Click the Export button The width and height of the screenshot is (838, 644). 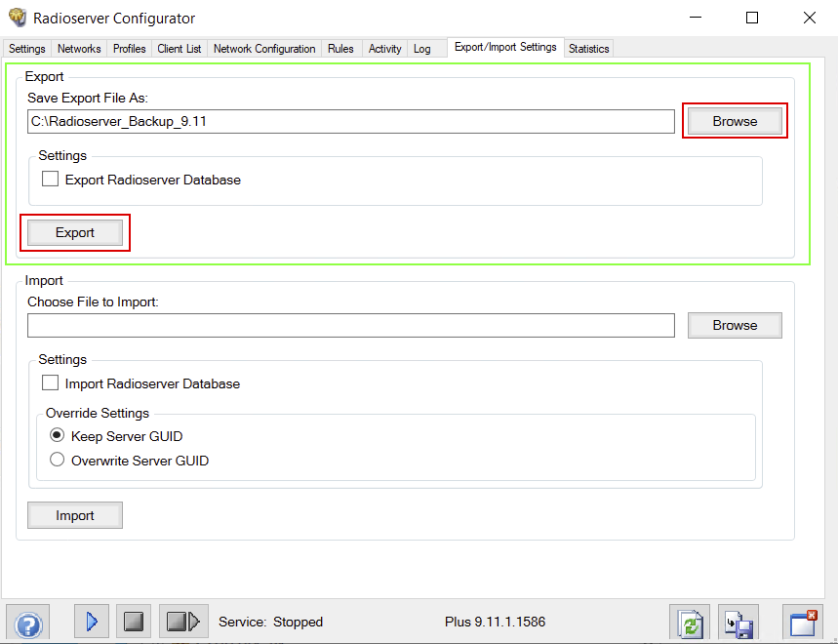(x=75, y=232)
